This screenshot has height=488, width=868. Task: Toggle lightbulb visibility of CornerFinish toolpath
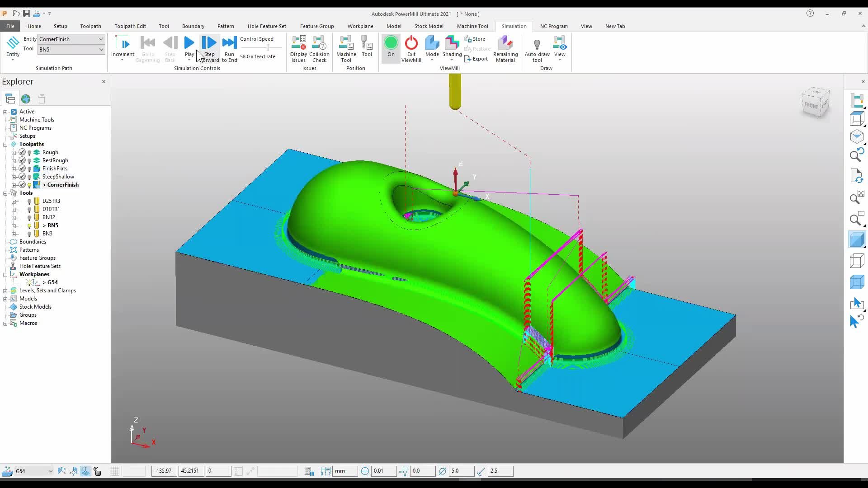pos(29,185)
